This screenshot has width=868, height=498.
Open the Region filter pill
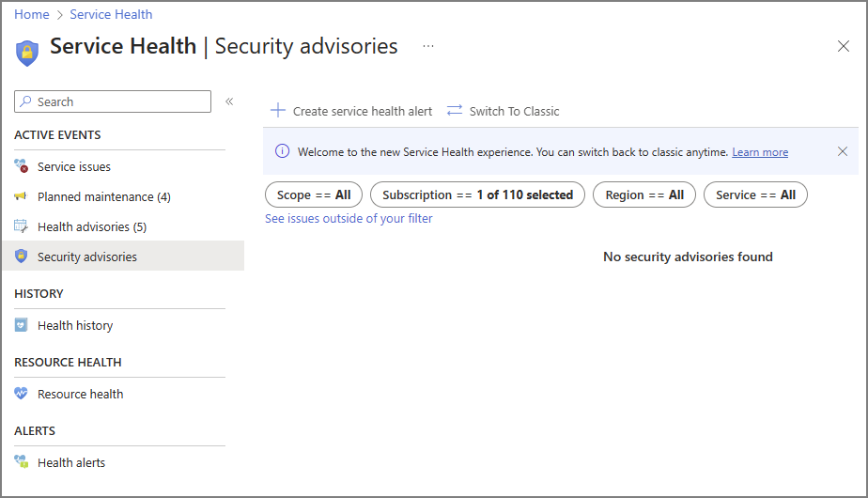click(644, 195)
